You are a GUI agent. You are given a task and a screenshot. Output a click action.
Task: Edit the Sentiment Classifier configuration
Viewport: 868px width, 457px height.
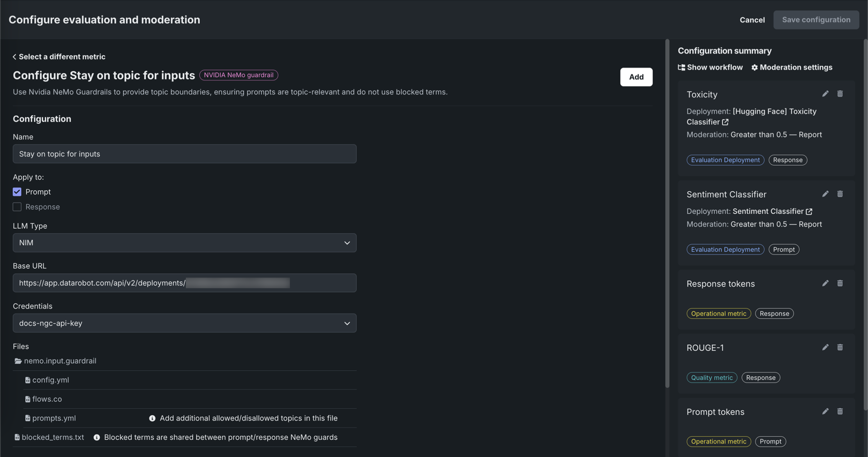[x=825, y=194]
